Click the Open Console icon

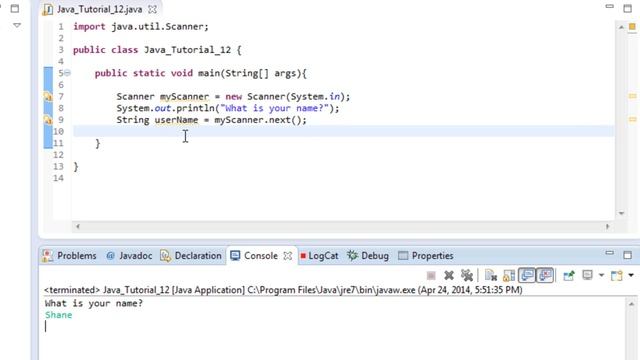coord(617,276)
